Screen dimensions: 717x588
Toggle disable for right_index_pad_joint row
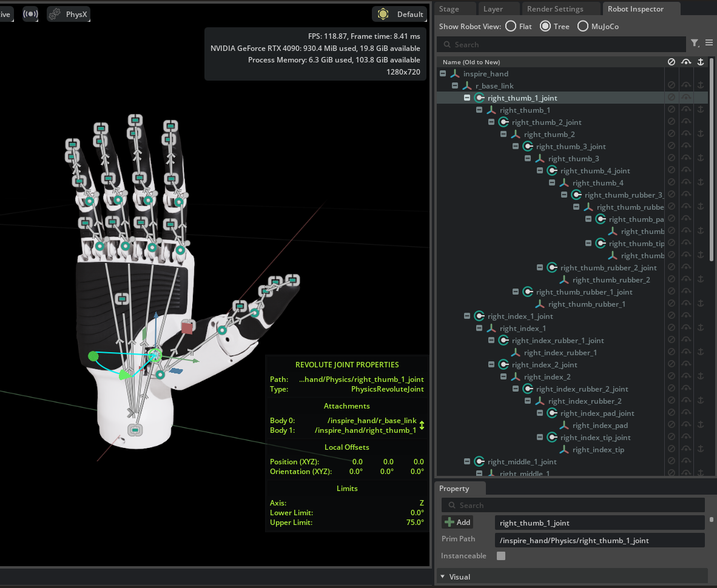672,413
